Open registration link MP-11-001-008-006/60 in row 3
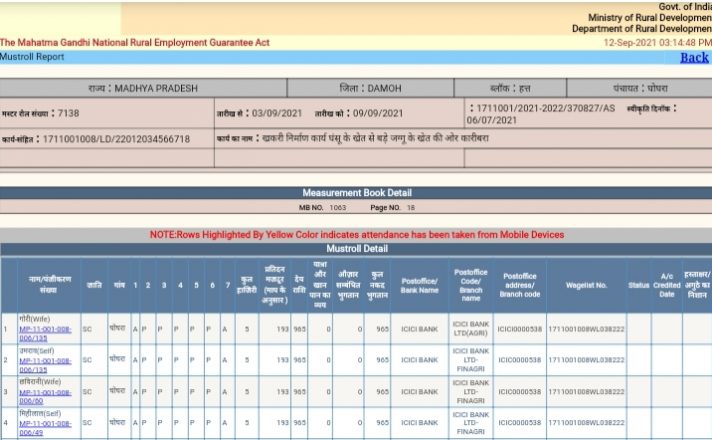The image size is (712, 440). tap(45, 396)
